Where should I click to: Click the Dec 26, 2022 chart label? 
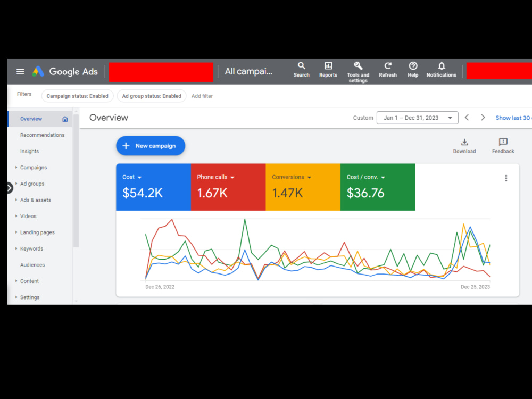pos(160,287)
